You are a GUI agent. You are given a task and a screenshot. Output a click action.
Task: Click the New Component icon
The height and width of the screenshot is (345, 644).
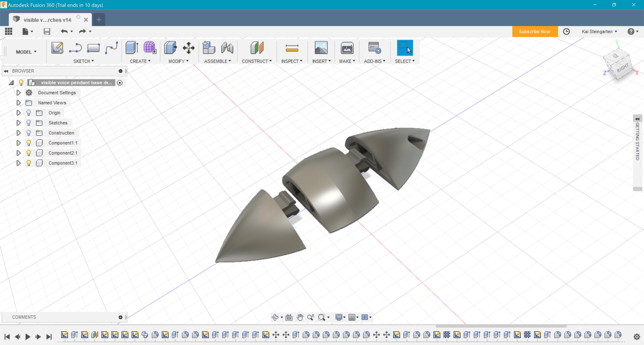(208, 48)
